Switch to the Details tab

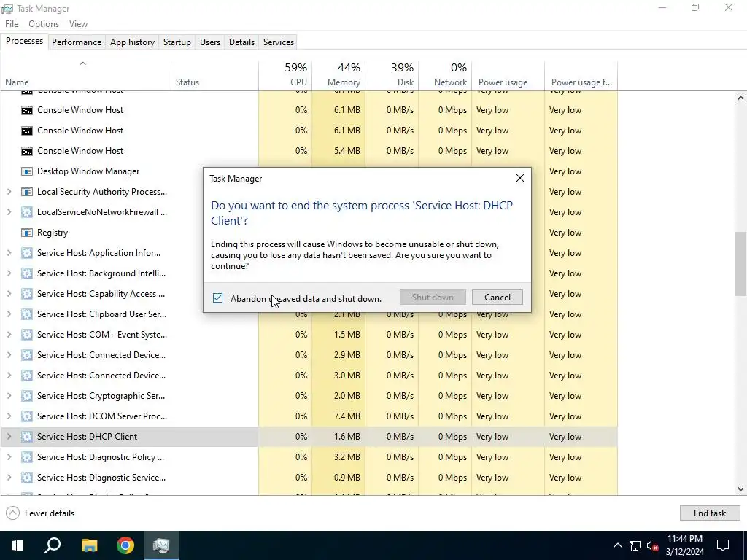click(x=241, y=42)
